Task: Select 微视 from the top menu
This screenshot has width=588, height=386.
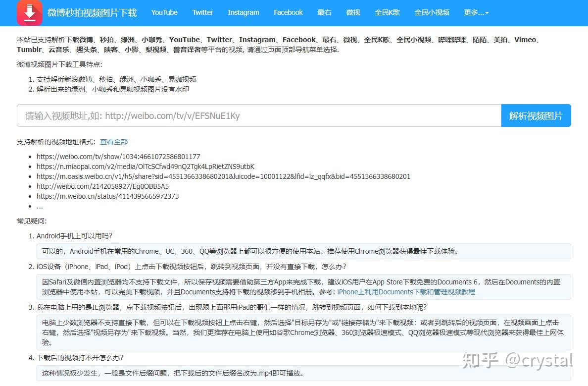Action: [353, 12]
